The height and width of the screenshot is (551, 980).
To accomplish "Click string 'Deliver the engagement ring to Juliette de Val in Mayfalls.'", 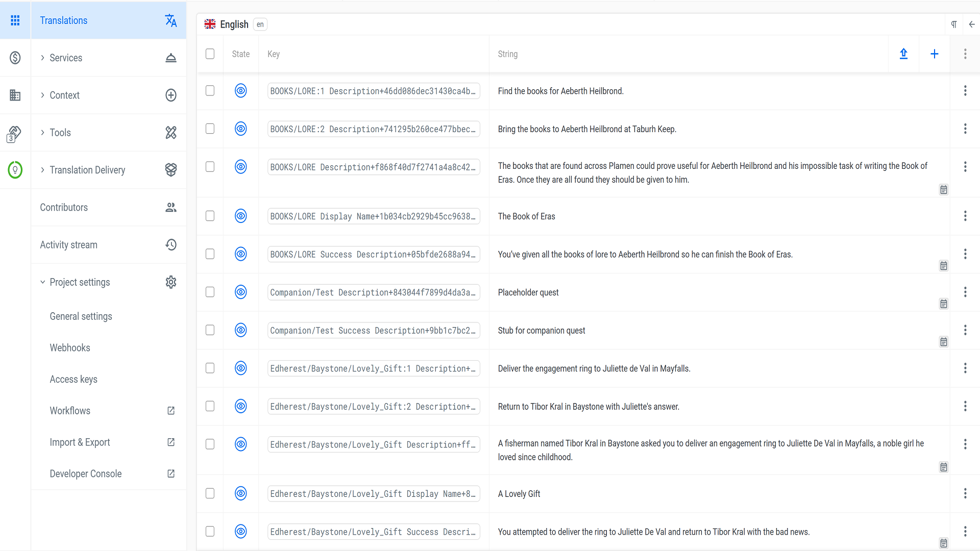I will [x=594, y=368].
